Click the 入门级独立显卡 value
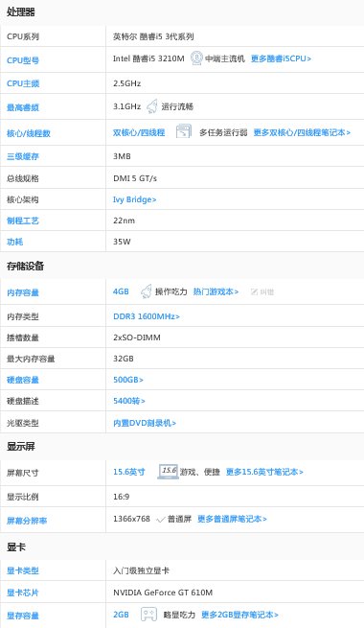The height and width of the screenshot is (628, 364). (141, 570)
